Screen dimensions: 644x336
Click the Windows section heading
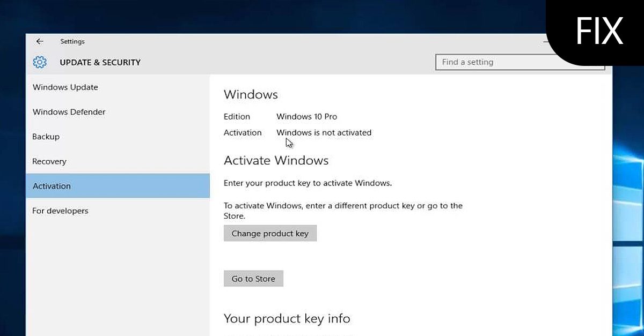[251, 94]
